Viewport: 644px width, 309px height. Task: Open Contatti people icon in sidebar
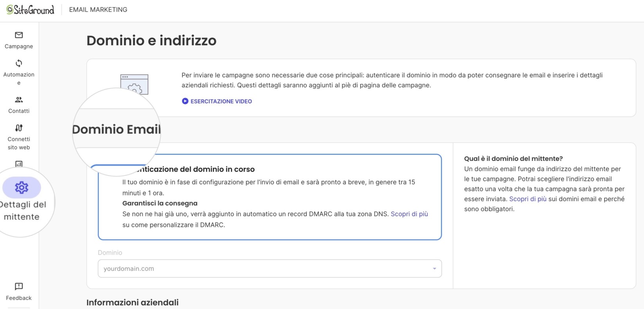[x=19, y=100]
